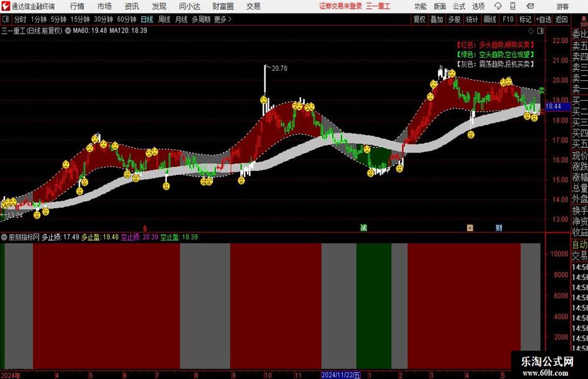Open the F10 company info
The width and height of the screenshot is (588, 379).
click(508, 19)
